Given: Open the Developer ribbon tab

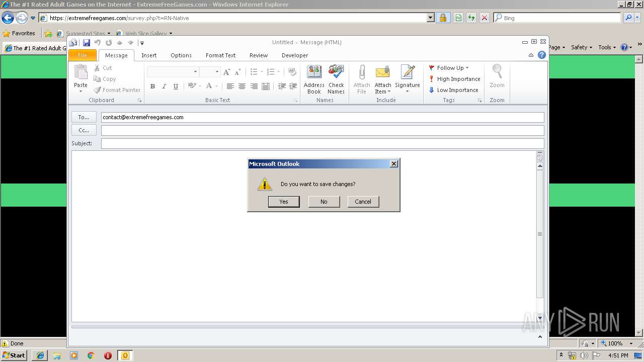Looking at the screenshot, I should tap(295, 55).
